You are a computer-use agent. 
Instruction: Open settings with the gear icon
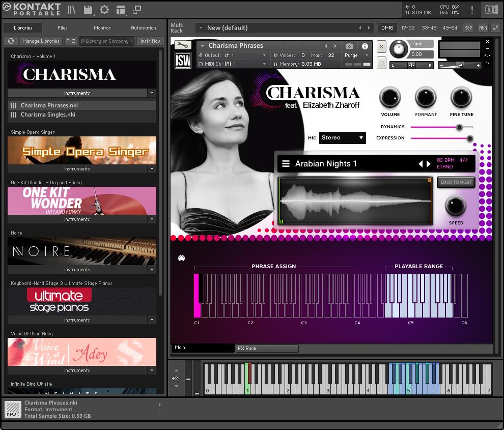[104, 10]
